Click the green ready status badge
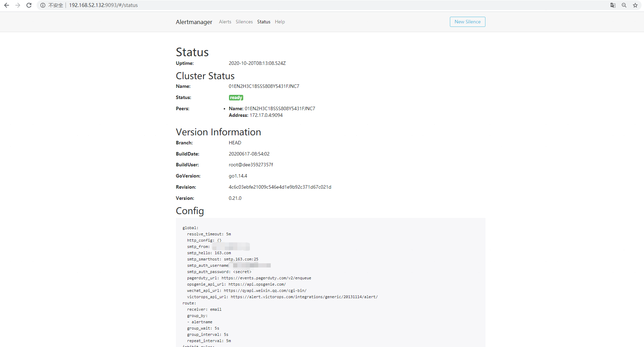The width and height of the screenshot is (644, 347). pyautogui.click(x=236, y=98)
